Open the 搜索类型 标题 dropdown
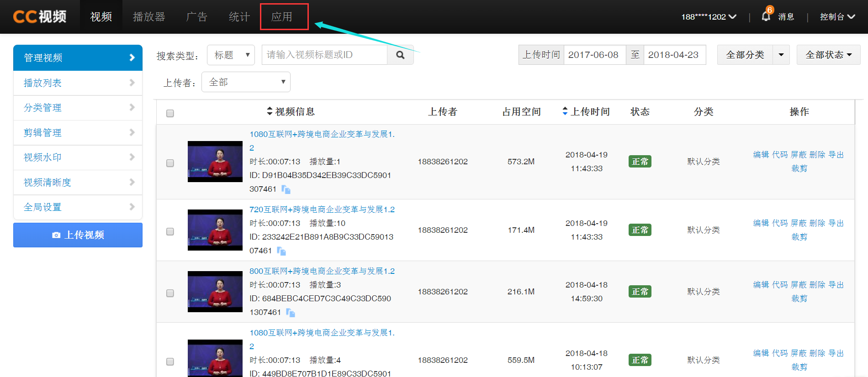Image resolution: width=868 pixels, height=377 pixels. [x=231, y=55]
